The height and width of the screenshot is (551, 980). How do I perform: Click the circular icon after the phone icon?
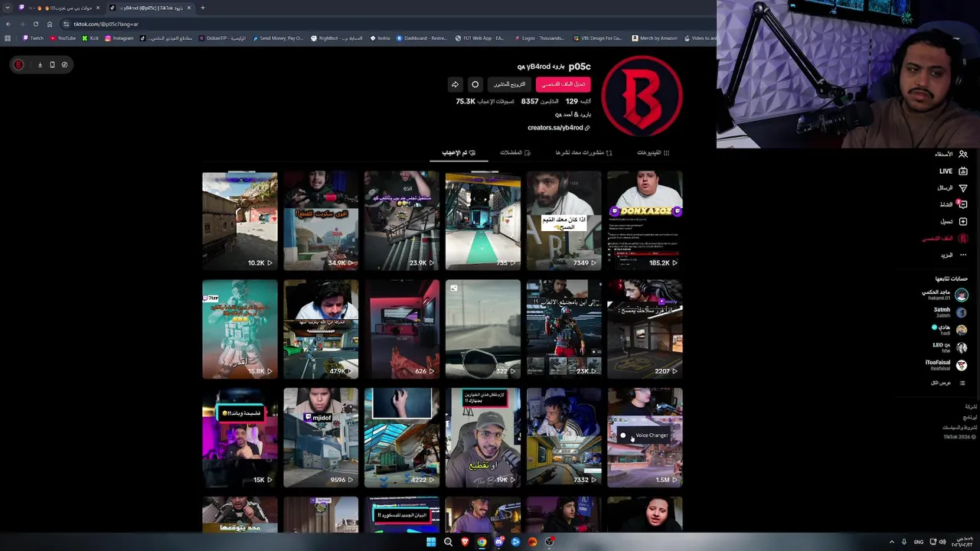(x=64, y=64)
